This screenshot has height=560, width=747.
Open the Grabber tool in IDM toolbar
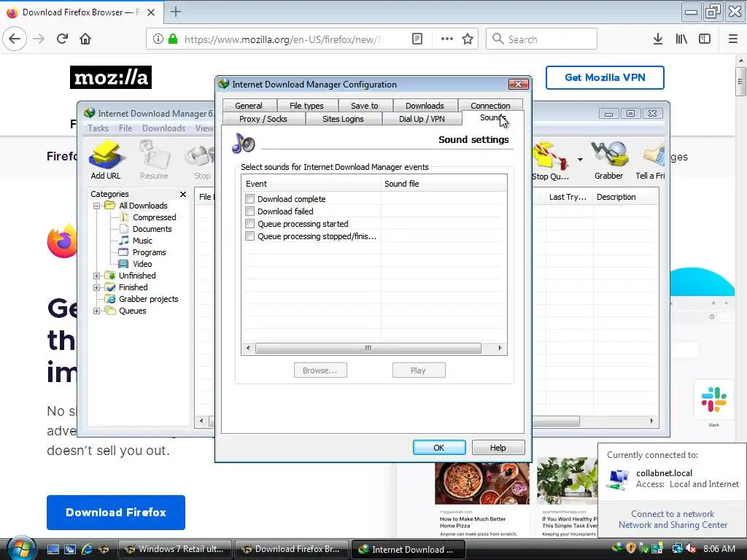pos(608,161)
